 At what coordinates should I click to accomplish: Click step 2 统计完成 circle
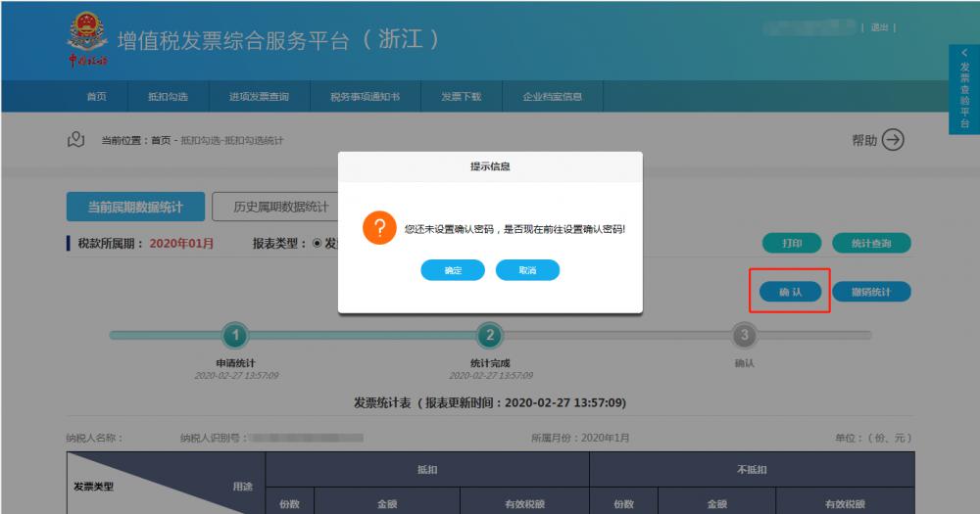pos(489,335)
